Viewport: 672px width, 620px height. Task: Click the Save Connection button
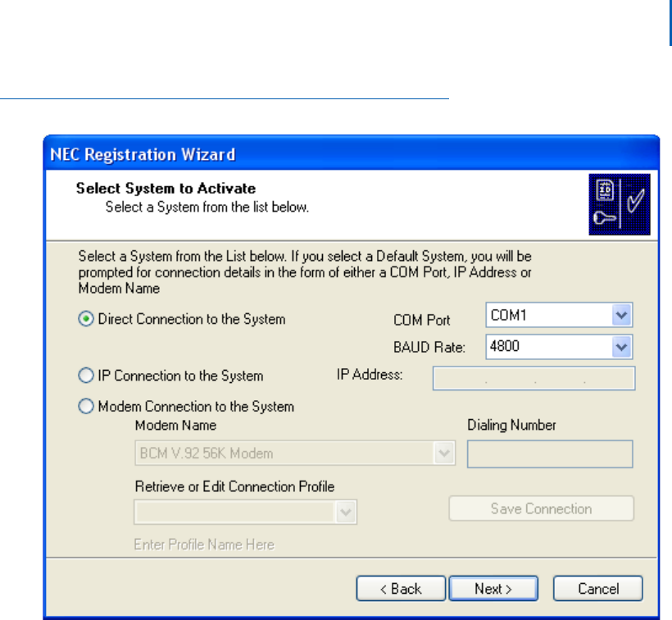point(541,508)
